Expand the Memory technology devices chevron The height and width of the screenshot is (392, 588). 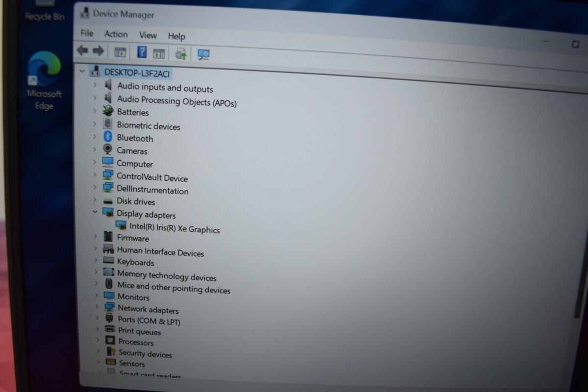click(x=96, y=272)
